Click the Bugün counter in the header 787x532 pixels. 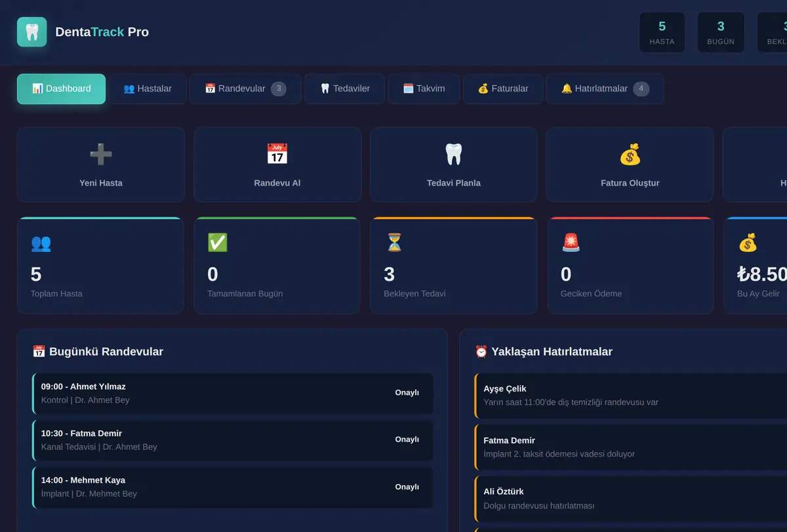tap(721, 32)
